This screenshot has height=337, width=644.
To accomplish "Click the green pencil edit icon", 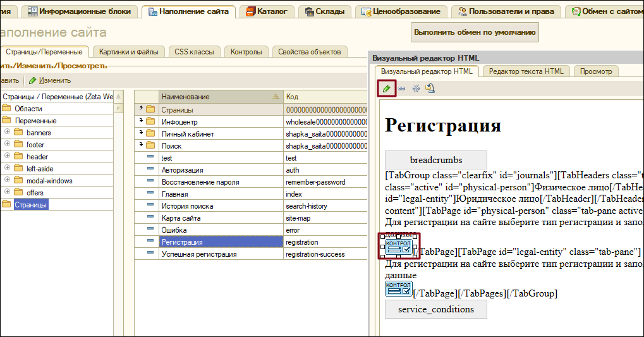I will point(386,89).
